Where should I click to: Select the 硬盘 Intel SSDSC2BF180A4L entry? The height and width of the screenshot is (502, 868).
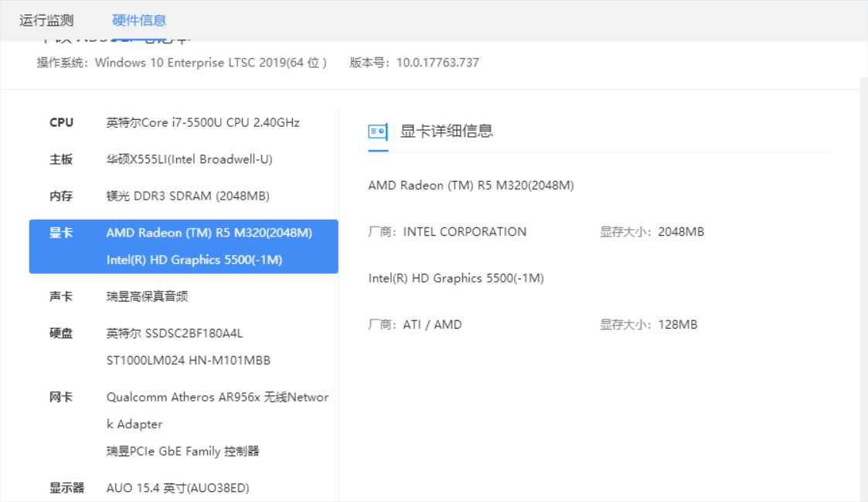click(175, 333)
